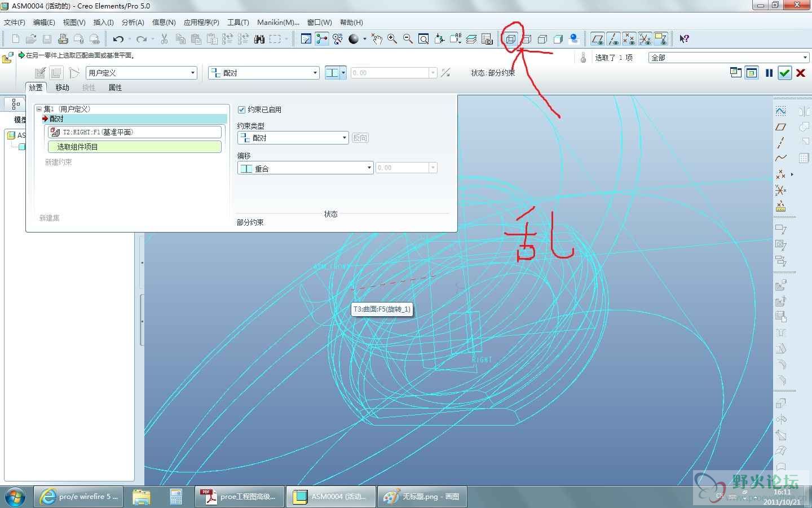Accept component placement with green check

click(784, 73)
